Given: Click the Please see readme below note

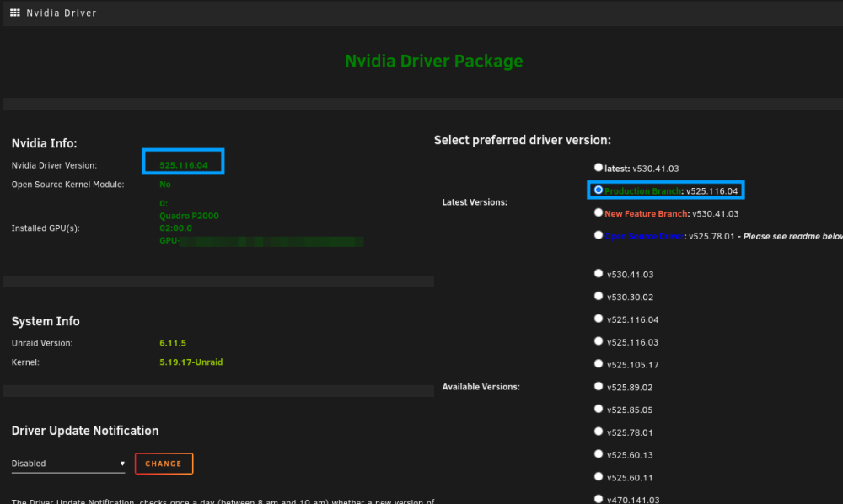Looking at the screenshot, I should (x=792, y=237).
